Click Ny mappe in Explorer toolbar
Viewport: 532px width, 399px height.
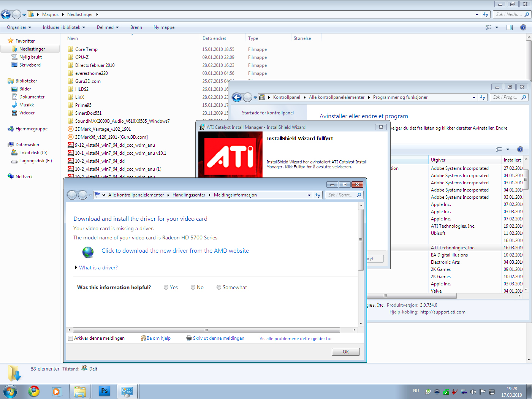point(164,27)
